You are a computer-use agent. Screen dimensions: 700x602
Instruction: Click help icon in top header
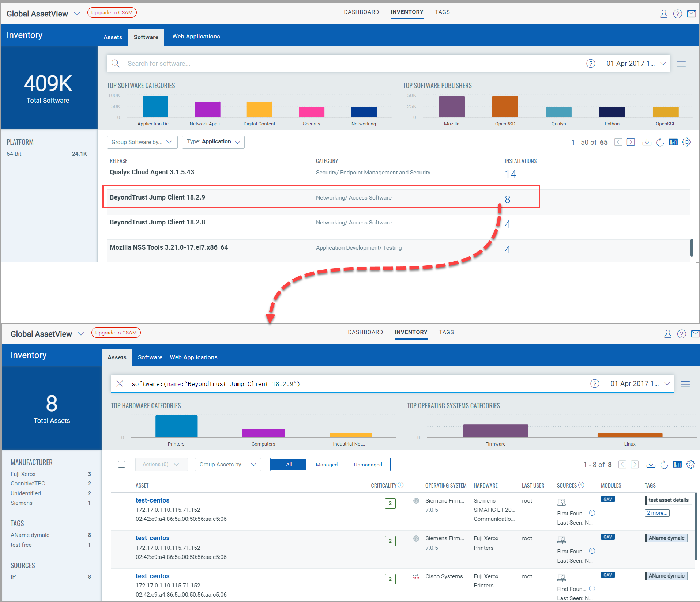(678, 14)
